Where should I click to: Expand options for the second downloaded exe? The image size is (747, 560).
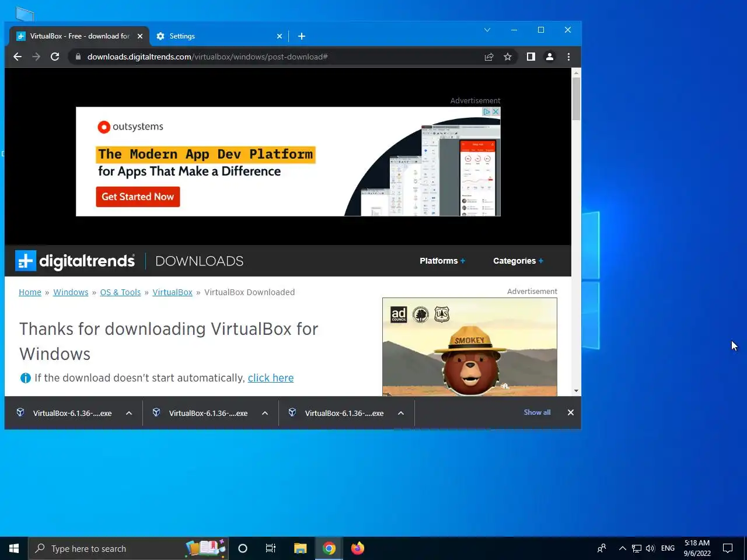coord(265,413)
